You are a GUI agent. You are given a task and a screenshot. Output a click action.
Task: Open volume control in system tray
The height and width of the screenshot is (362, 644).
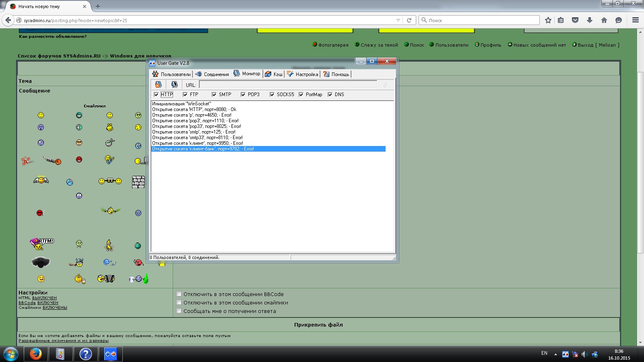click(x=585, y=354)
